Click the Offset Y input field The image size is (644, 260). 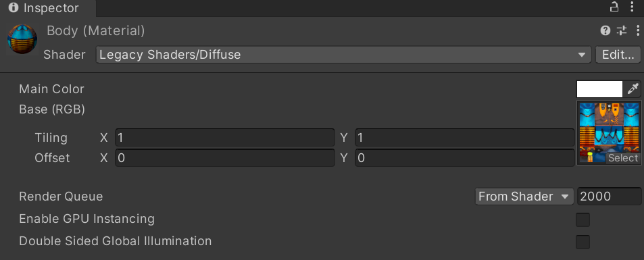464,158
